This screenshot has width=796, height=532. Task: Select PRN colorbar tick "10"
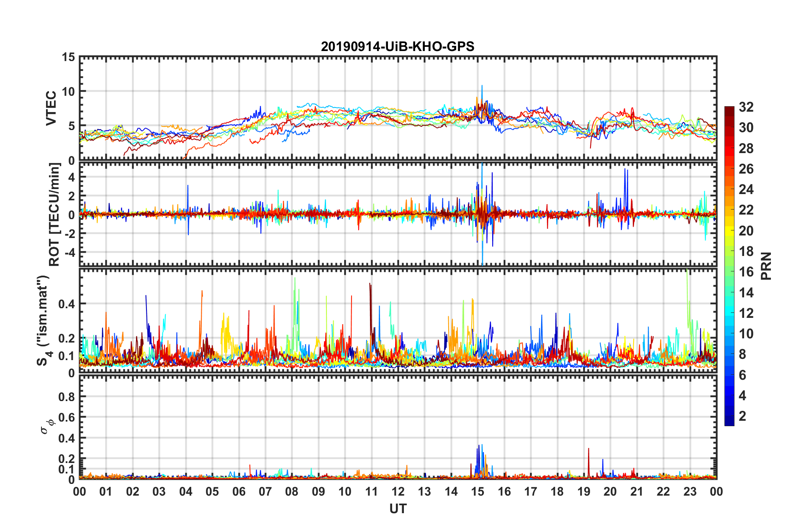tap(746, 334)
